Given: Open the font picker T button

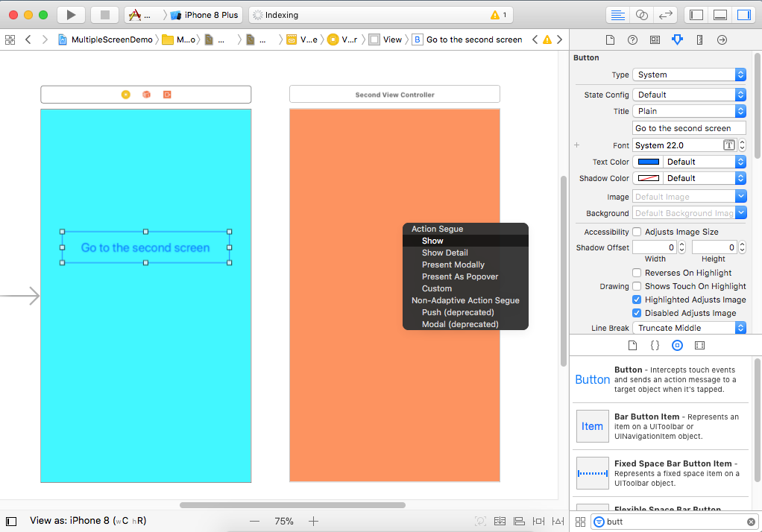Looking at the screenshot, I should pyautogui.click(x=729, y=145).
